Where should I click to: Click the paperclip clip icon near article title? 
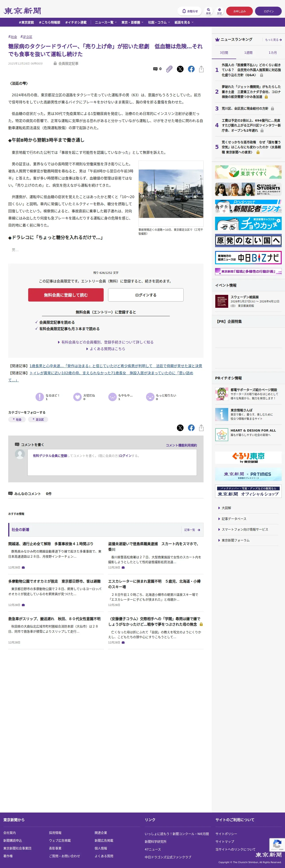click(169, 69)
